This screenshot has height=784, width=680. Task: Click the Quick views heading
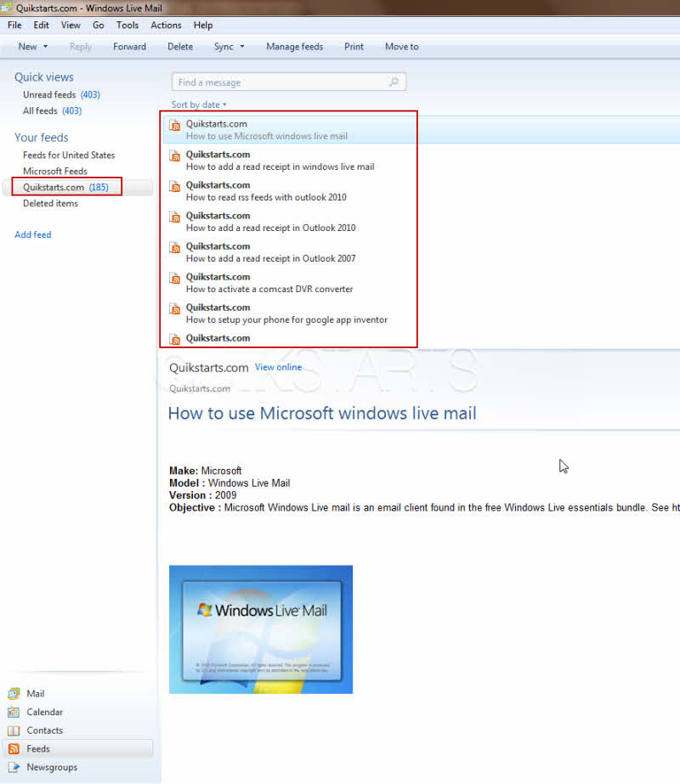click(44, 77)
